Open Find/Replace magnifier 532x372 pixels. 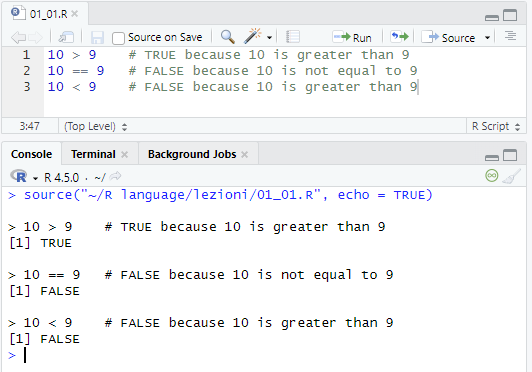[228, 36]
